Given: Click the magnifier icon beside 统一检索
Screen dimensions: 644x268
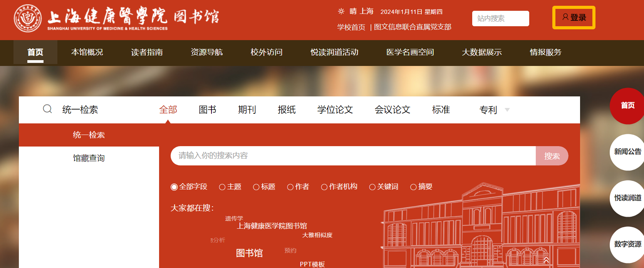Looking at the screenshot, I should tap(47, 109).
